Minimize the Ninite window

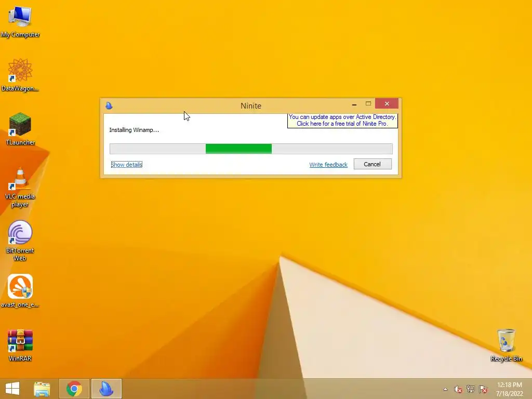tap(354, 104)
